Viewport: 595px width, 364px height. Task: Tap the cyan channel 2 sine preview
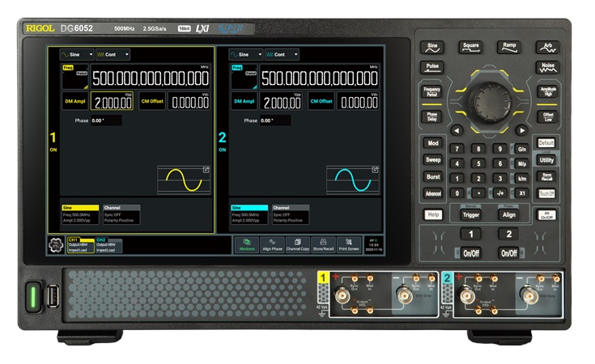[353, 180]
